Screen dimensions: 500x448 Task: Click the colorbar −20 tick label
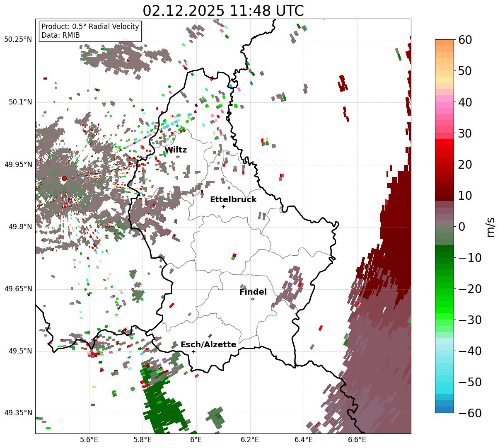(470, 289)
